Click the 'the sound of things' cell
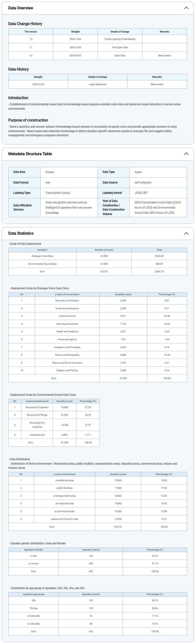This screenshot has width=196, height=644. [37, 415]
